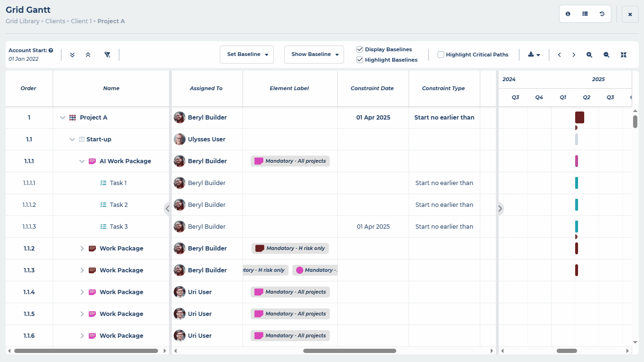
Task: Clear filters using the crossed-filter icon
Action: [x=107, y=55]
